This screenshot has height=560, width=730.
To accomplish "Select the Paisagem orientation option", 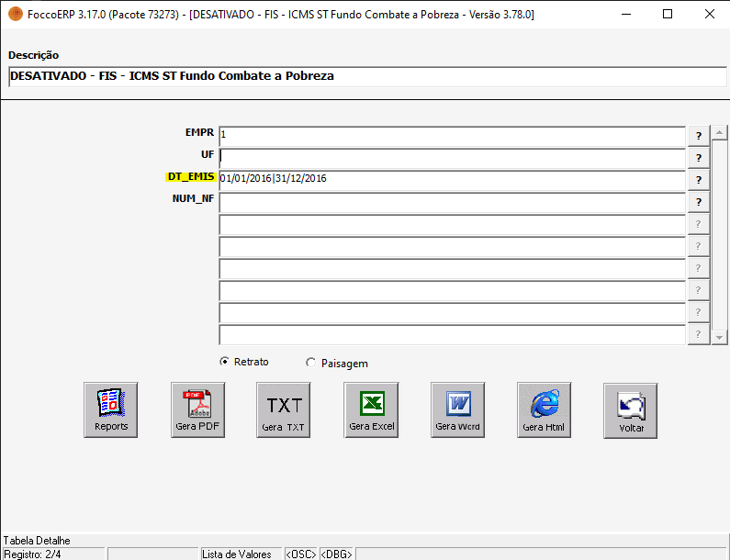I will click(337, 364).
